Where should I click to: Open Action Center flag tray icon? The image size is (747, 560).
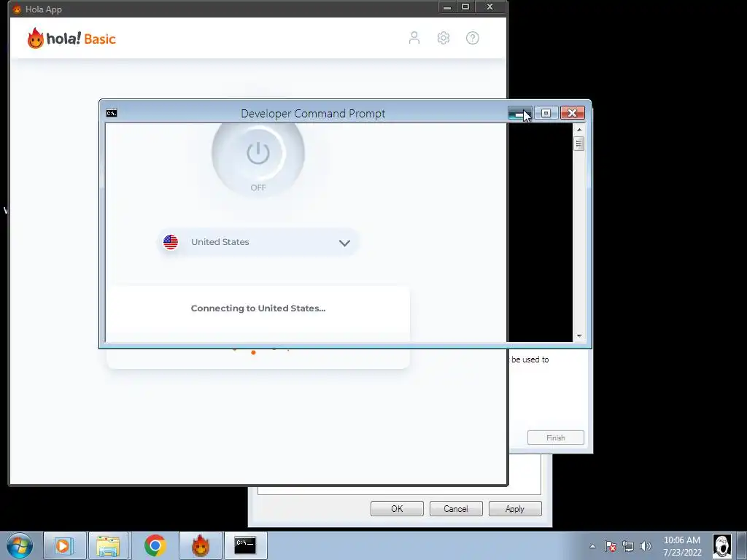pos(611,546)
